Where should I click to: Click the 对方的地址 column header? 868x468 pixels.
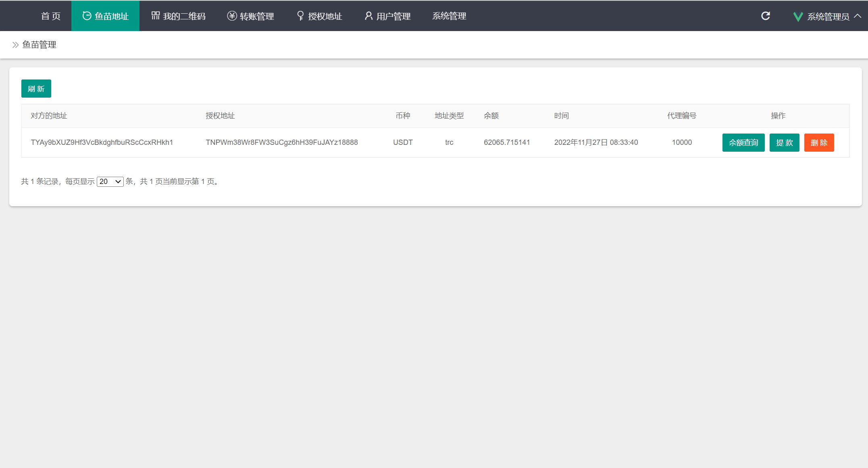49,116
